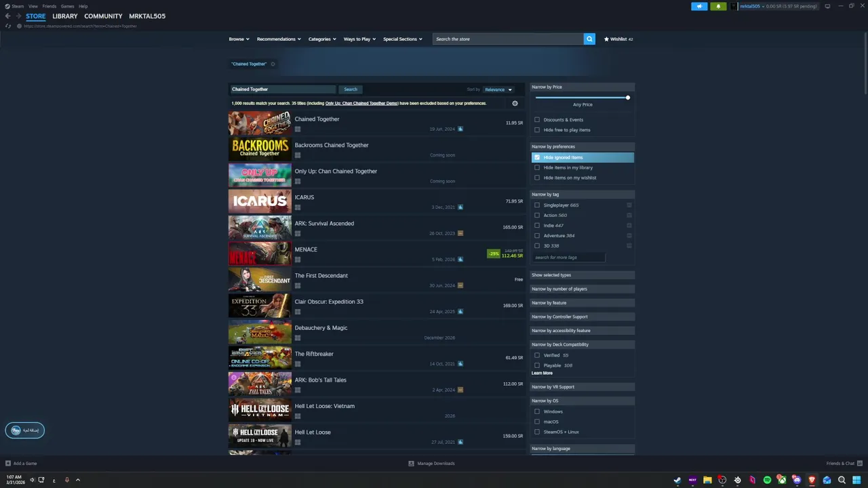Open Xbox app from the taskbar
The image size is (868, 488).
tap(782, 480)
